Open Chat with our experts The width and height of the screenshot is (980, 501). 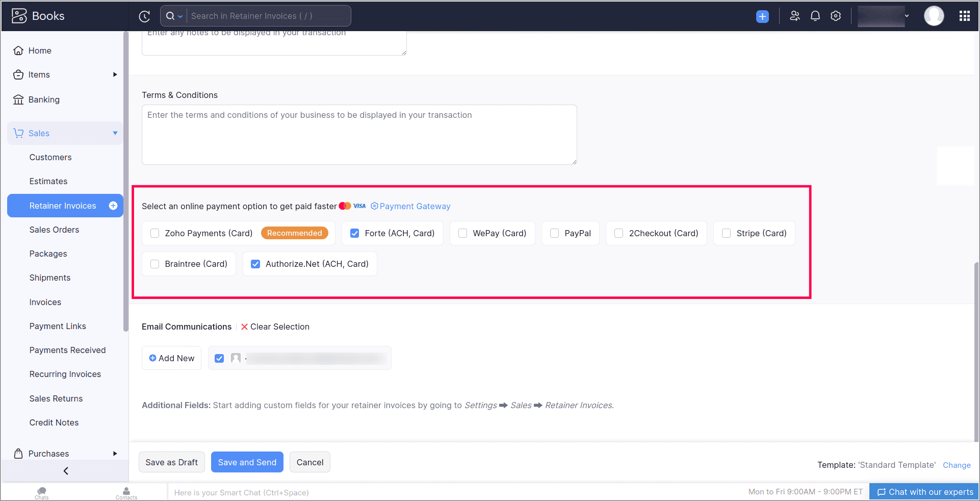pyautogui.click(x=924, y=492)
